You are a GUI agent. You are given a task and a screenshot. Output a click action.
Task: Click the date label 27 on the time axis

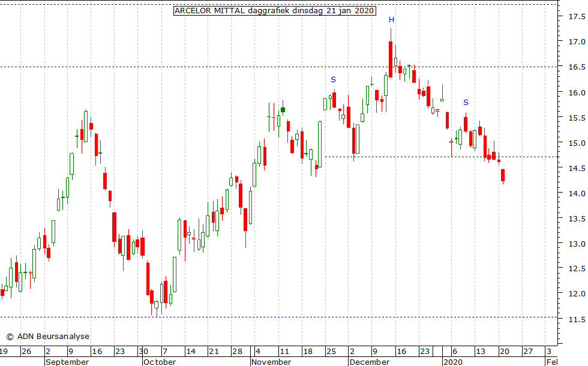(x=528, y=352)
